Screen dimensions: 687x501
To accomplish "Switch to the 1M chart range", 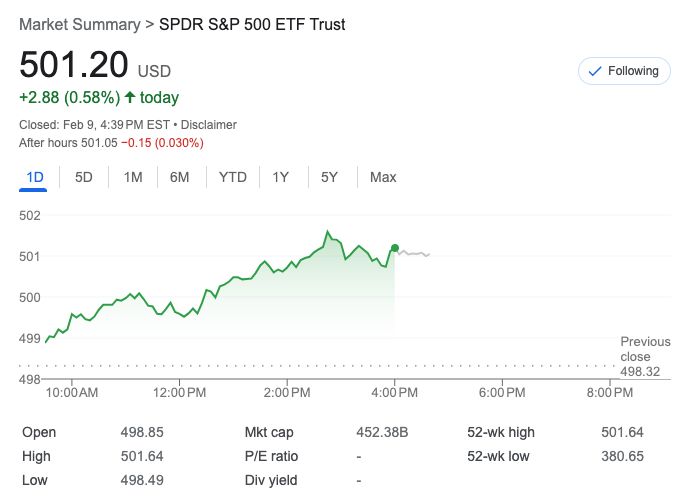I will point(133,177).
